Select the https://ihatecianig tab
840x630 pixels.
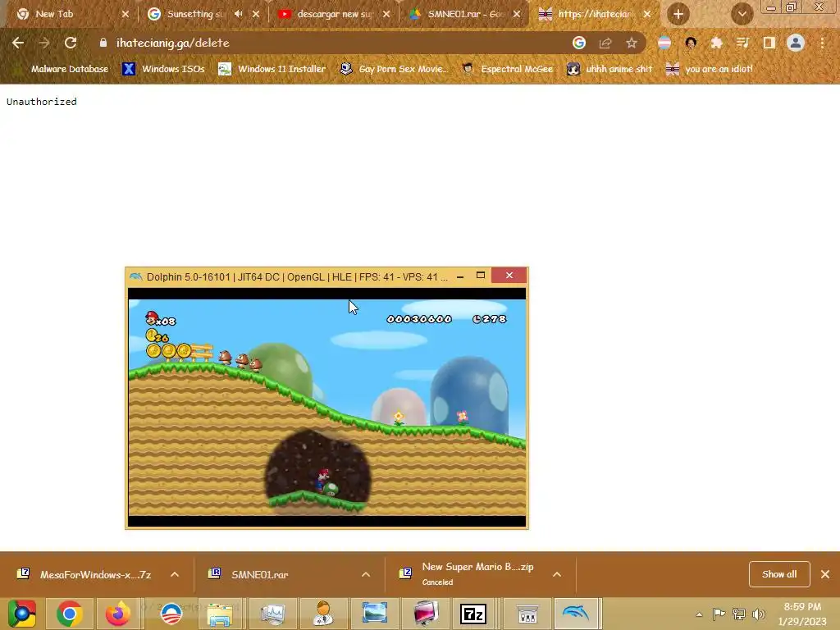point(592,14)
